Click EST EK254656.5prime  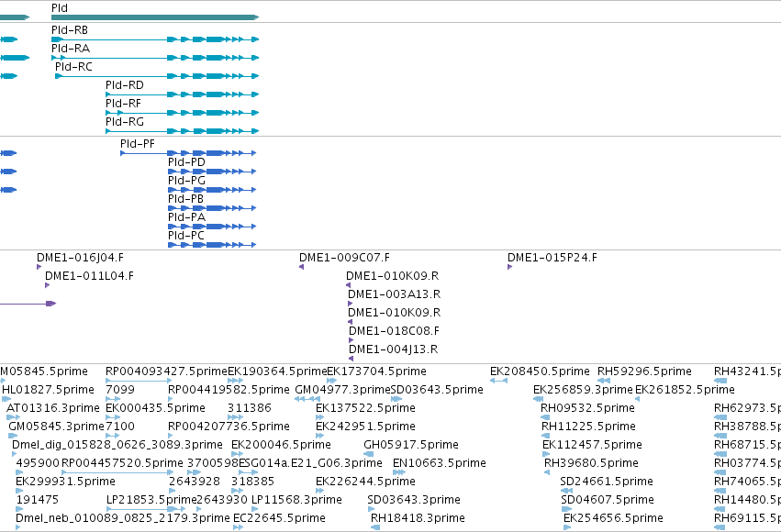pos(613,519)
